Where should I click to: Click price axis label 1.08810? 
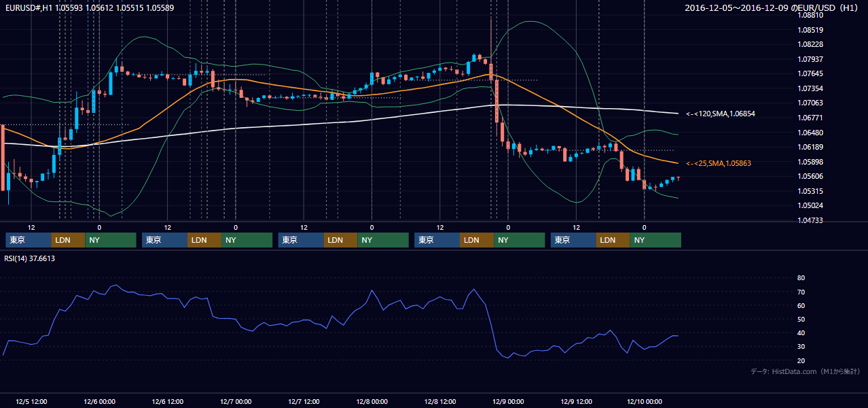coord(810,15)
